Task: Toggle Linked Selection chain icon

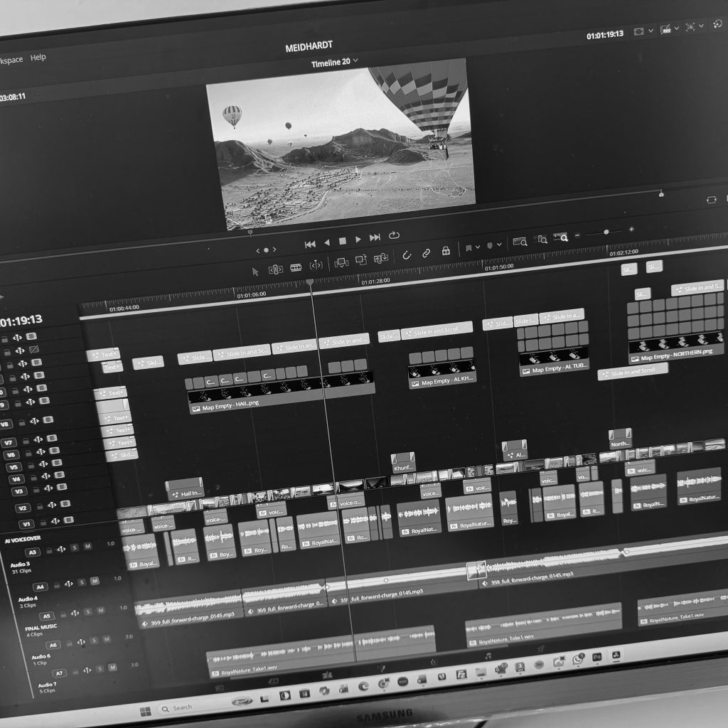Action: tap(426, 253)
